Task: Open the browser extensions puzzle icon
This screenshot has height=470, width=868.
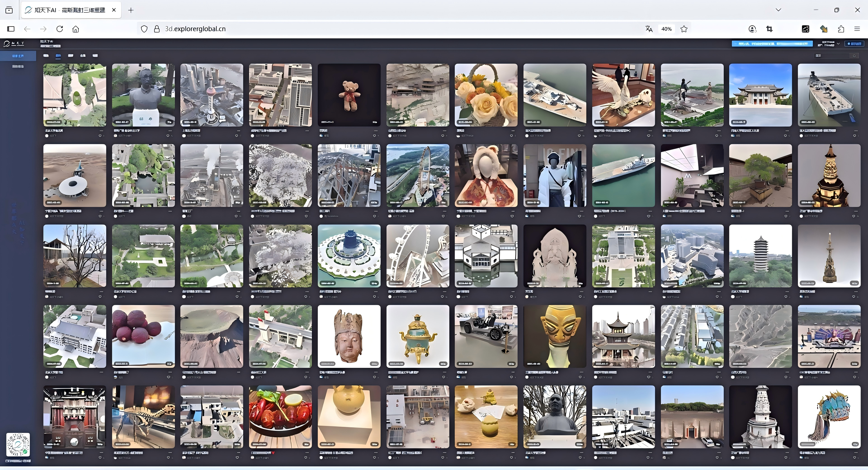Action: tap(841, 29)
